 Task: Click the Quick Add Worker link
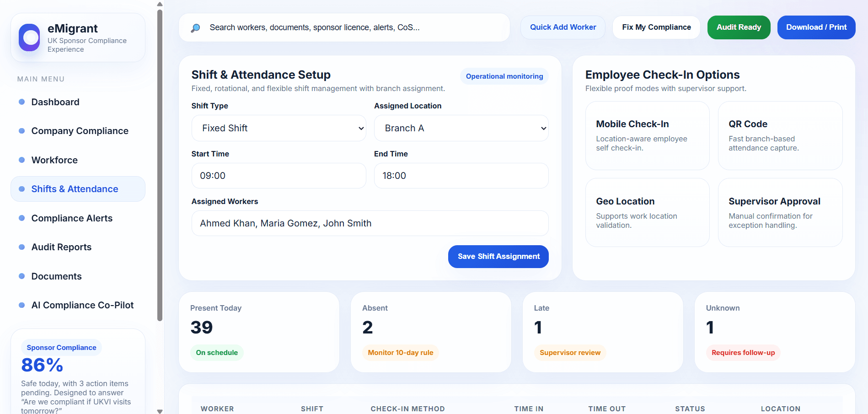(563, 27)
